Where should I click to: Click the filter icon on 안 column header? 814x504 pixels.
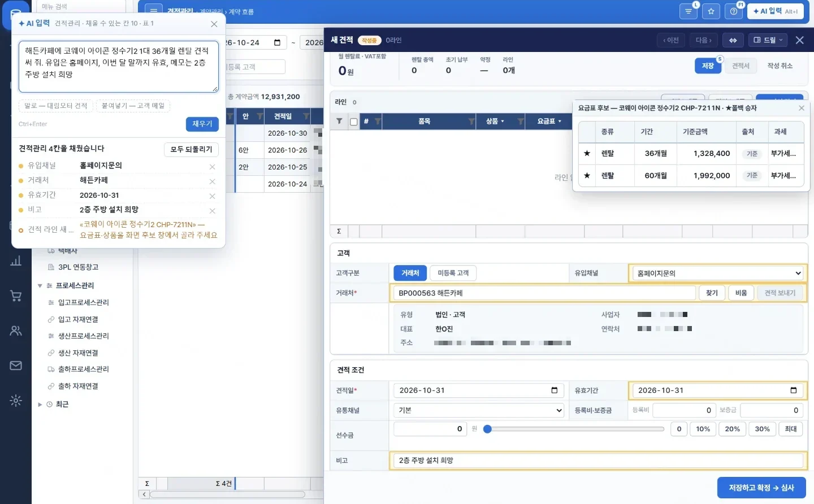(260, 116)
